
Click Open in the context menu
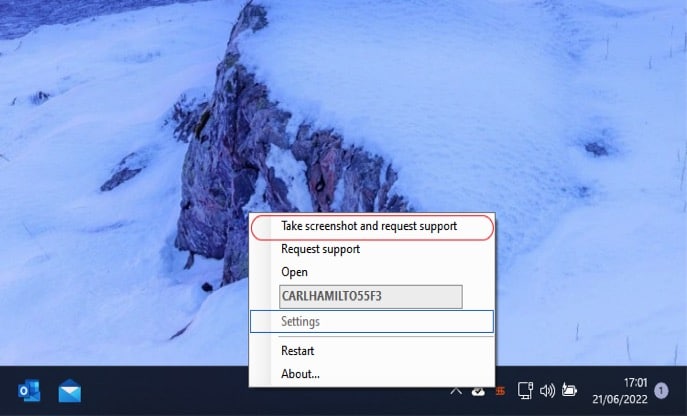click(x=295, y=272)
